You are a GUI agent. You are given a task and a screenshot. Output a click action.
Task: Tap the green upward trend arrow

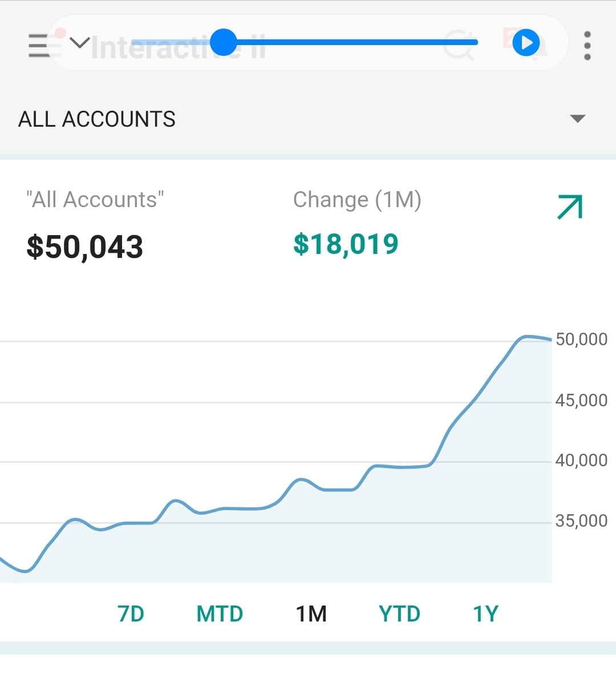coord(570,207)
